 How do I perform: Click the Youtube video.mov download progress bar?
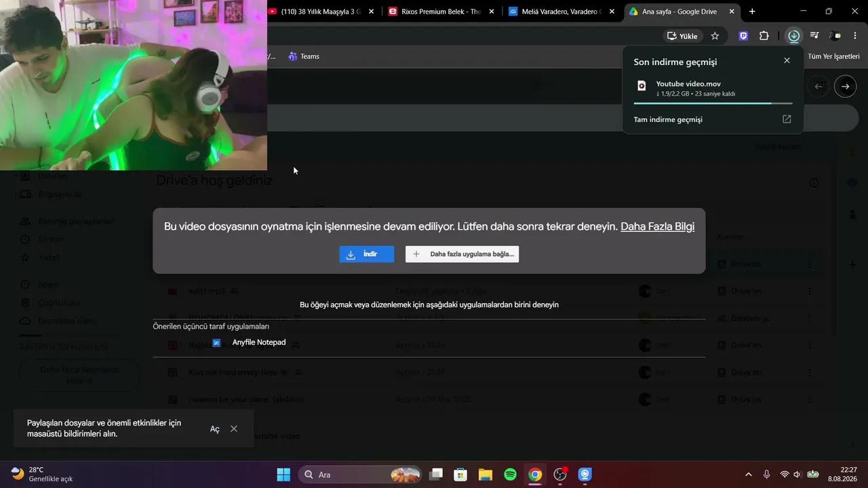click(713, 103)
